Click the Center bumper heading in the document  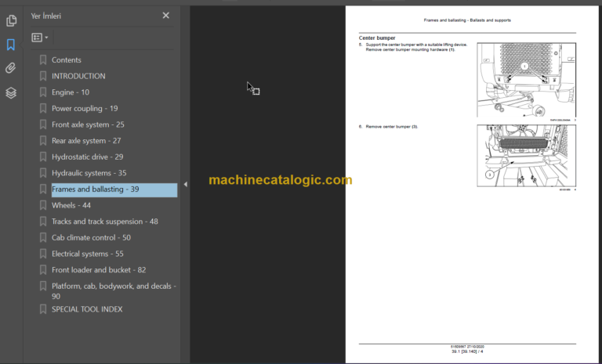tap(376, 38)
